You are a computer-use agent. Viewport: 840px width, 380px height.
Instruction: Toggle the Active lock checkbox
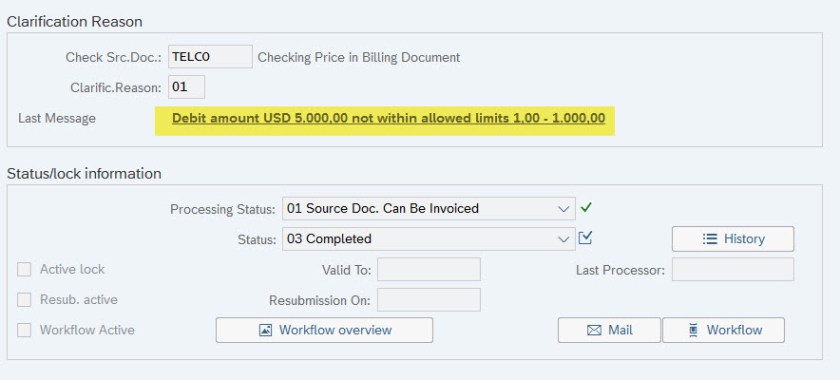[x=24, y=270]
